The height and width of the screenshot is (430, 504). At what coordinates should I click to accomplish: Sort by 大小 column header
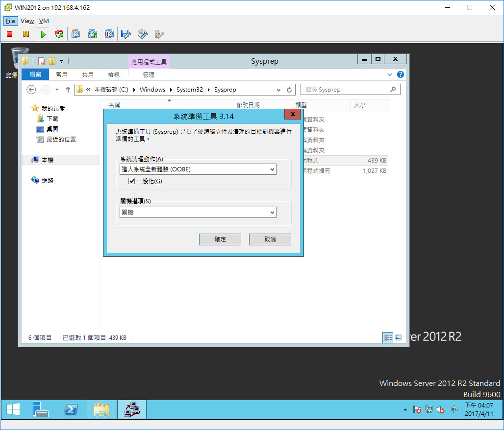coord(370,105)
